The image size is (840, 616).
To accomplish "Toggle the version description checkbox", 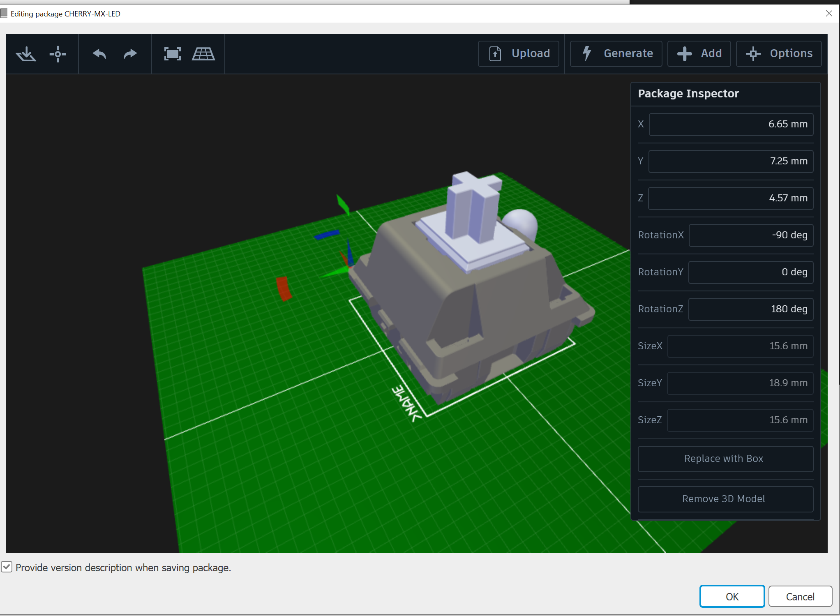I will coord(7,568).
